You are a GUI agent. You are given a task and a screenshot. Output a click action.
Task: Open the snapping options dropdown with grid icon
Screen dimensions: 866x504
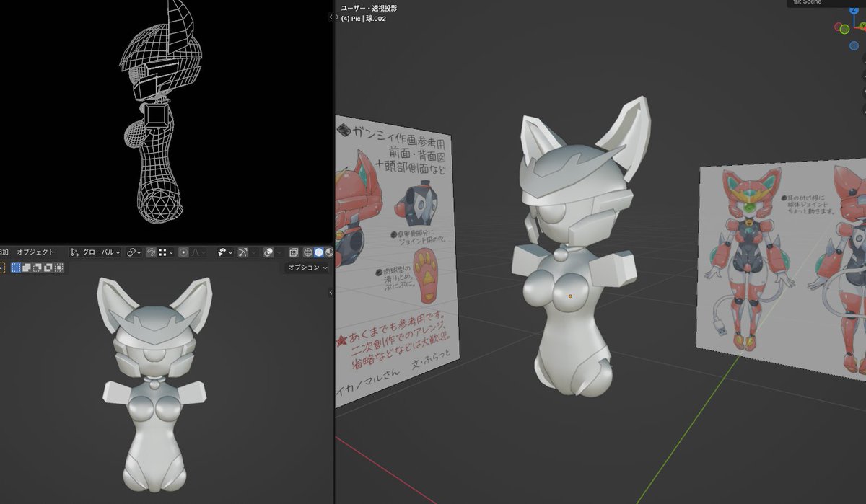click(166, 252)
